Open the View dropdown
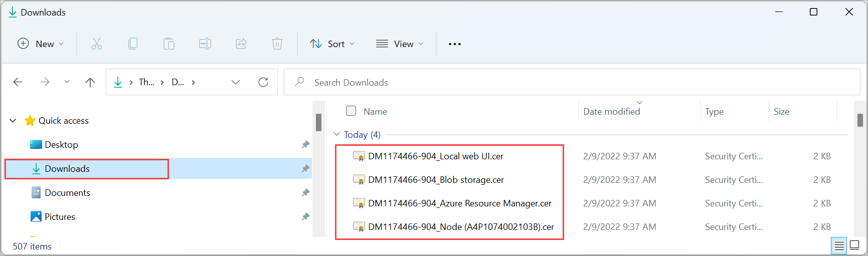 click(400, 44)
